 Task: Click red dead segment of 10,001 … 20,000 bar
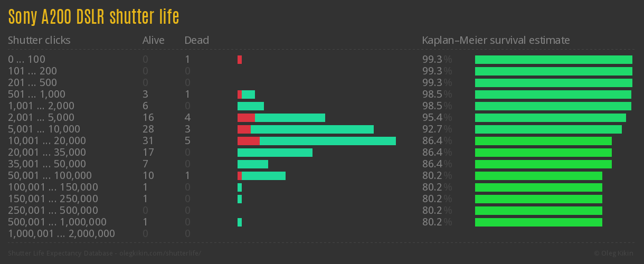[x=248, y=141]
